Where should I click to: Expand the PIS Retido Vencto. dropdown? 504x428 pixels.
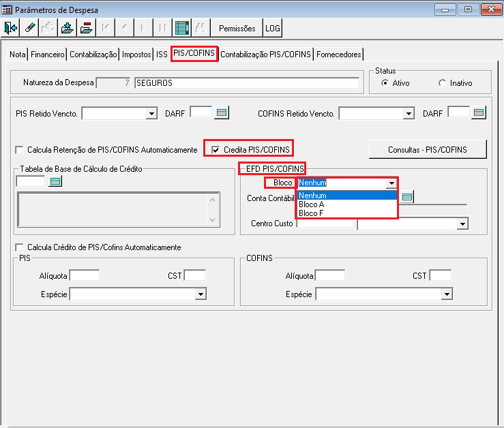(x=151, y=113)
